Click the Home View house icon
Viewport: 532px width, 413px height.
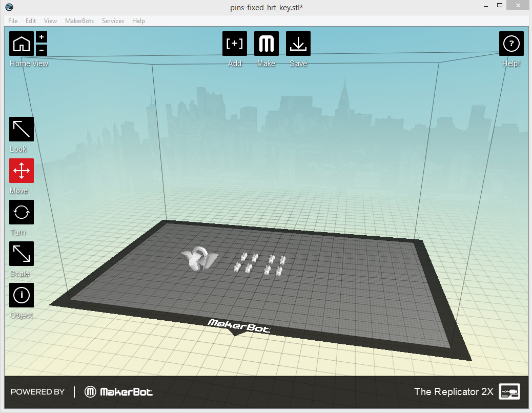pyautogui.click(x=22, y=44)
